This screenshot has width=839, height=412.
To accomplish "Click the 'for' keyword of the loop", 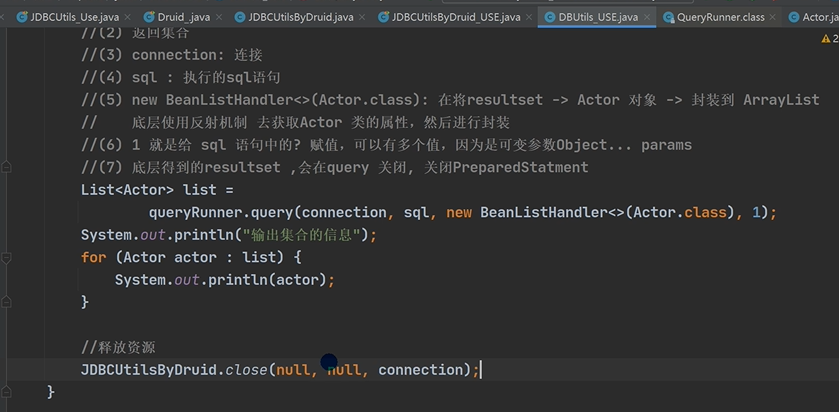I will [x=94, y=257].
